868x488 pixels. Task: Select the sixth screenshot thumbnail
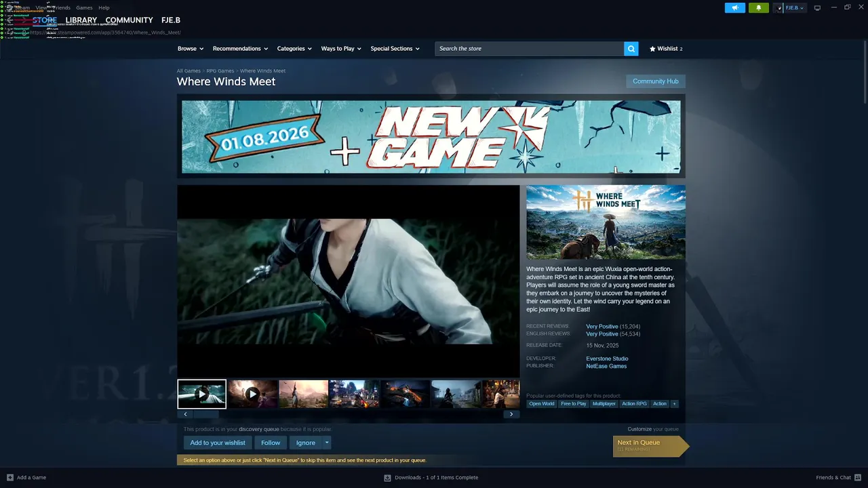[x=456, y=394]
